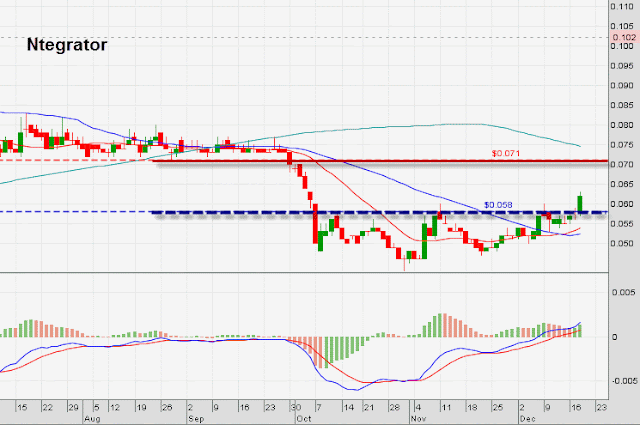Click the 0.060 price axis label
The width and height of the screenshot is (640, 425).
[622, 204]
